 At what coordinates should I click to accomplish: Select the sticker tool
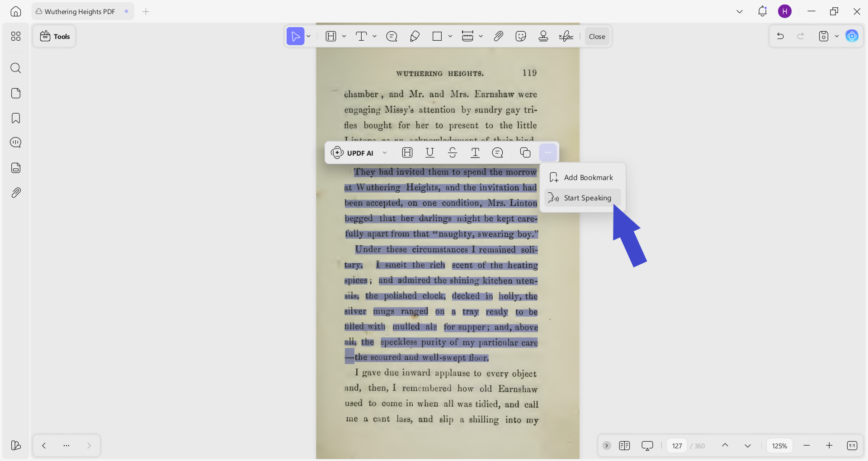point(521,37)
